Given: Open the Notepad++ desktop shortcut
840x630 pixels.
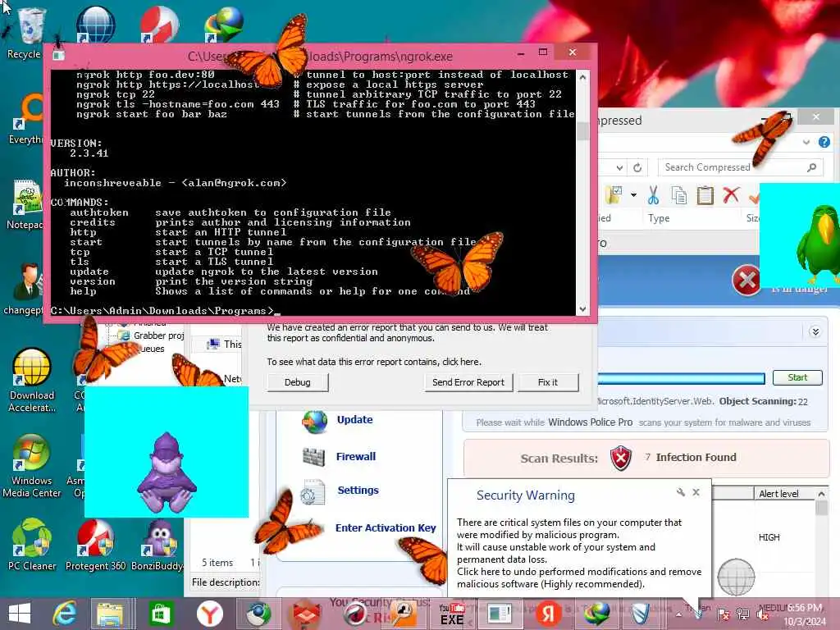Looking at the screenshot, I should (x=24, y=205).
